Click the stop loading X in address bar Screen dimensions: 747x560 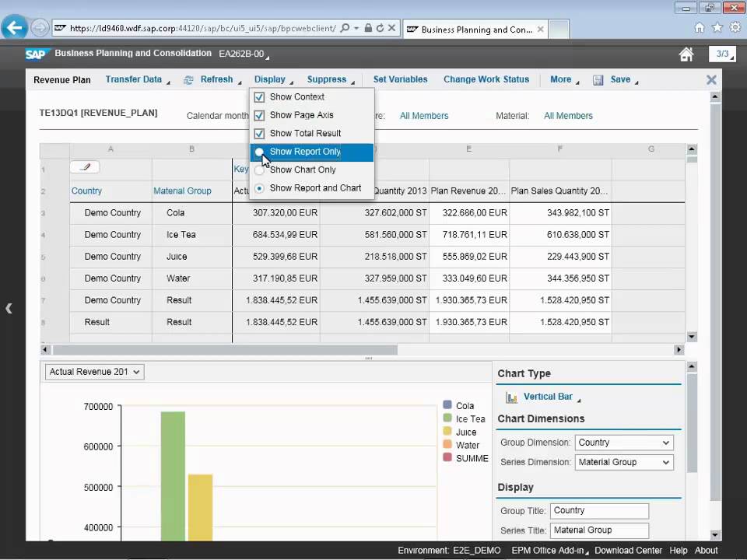pyautogui.click(x=391, y=28)
